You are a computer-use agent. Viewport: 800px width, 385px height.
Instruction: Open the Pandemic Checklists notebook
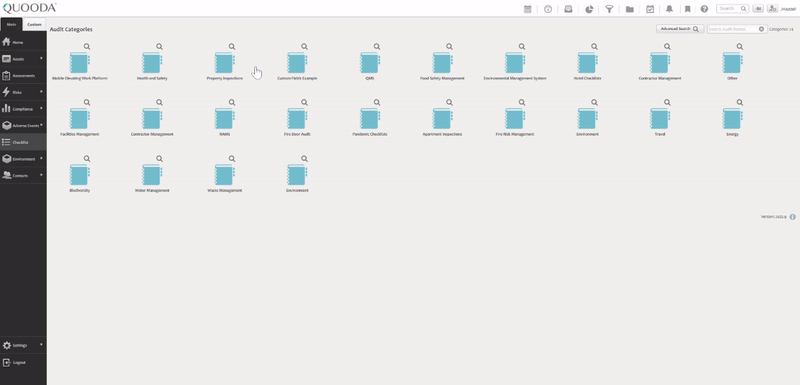(x=369, y=119)
